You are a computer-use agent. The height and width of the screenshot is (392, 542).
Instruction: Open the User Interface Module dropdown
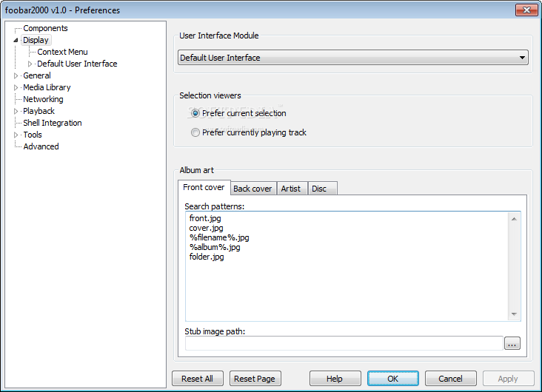pos(353,58)
